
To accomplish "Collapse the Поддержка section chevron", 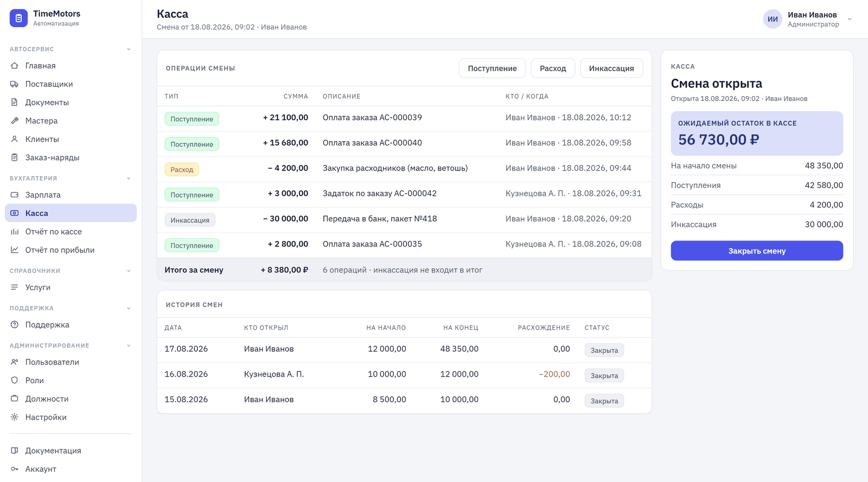I will [129, 308].
